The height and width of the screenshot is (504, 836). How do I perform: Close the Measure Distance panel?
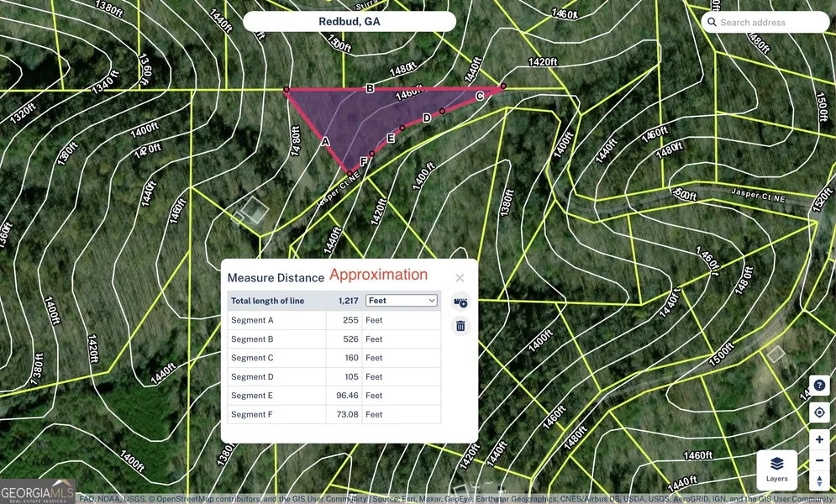coord(460,278)
